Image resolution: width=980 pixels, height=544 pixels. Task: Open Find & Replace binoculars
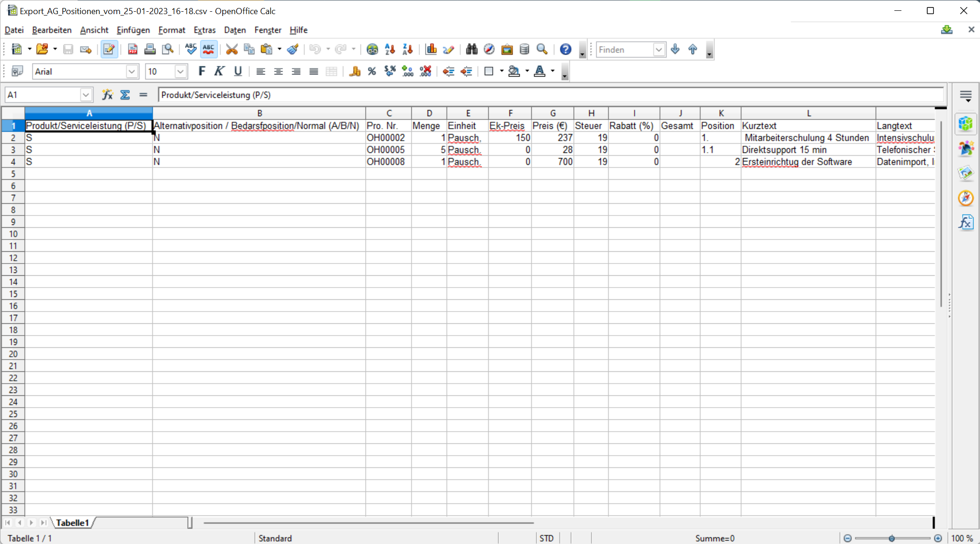click(x=471, y=49)
